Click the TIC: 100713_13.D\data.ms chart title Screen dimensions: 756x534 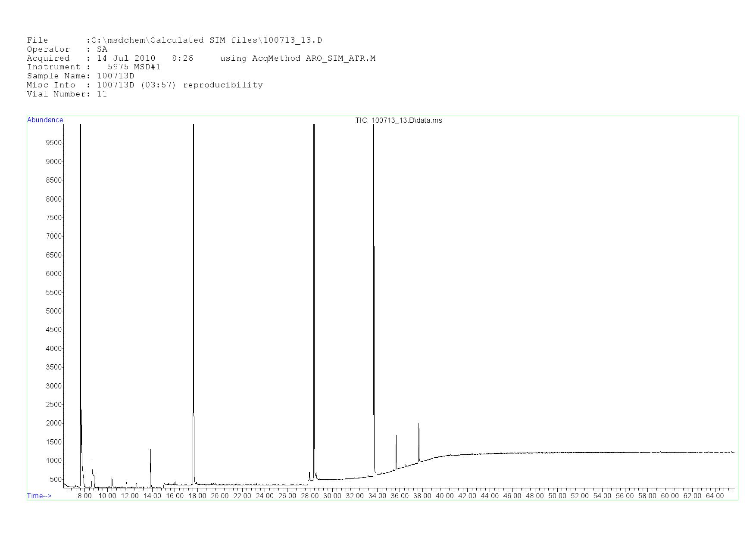[398, 121]
